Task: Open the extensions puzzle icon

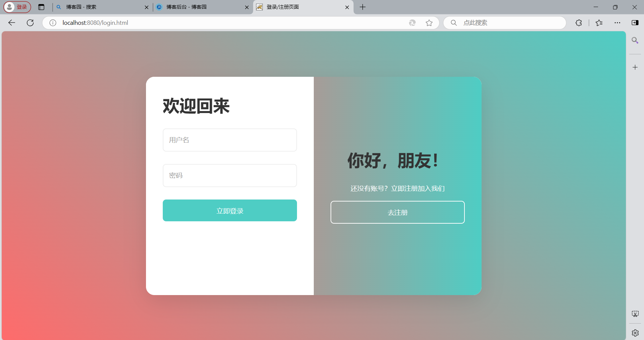Action: (x=579, y=23)
